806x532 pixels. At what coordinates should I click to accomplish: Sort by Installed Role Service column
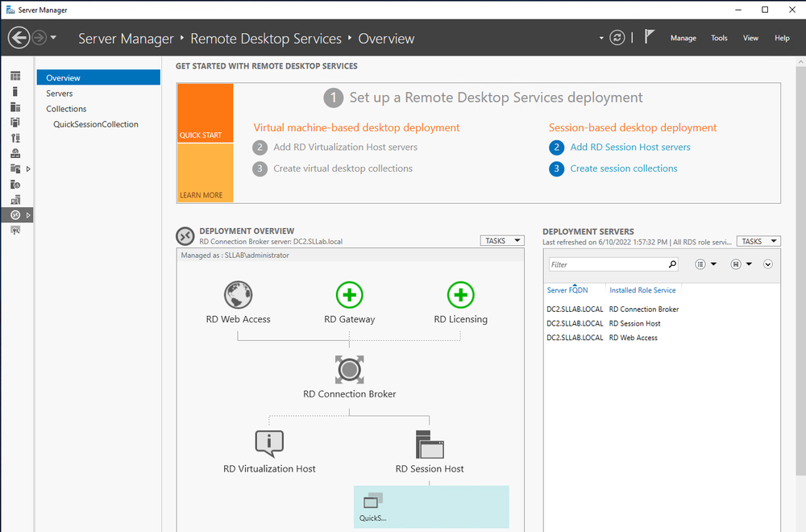point(642,290)
